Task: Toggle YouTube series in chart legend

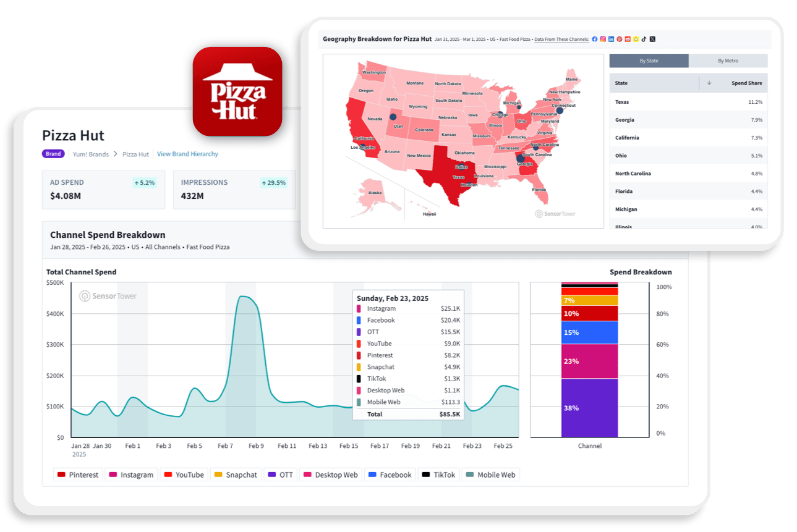Action: coord(184,475)
